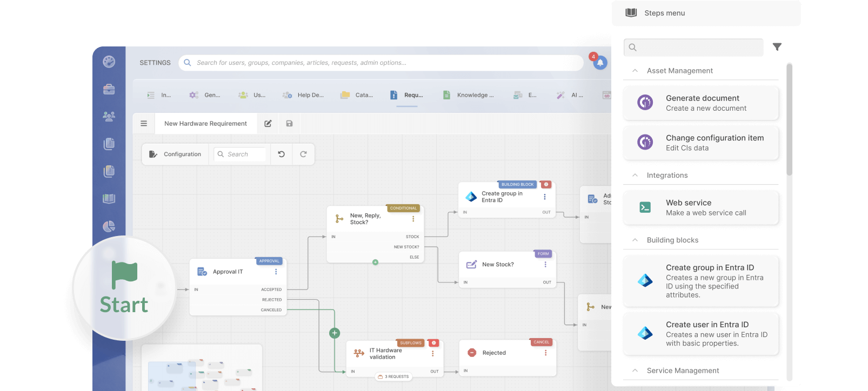868x391 pixels.
Task: Select the Approval IT node title
Action: 228,272
